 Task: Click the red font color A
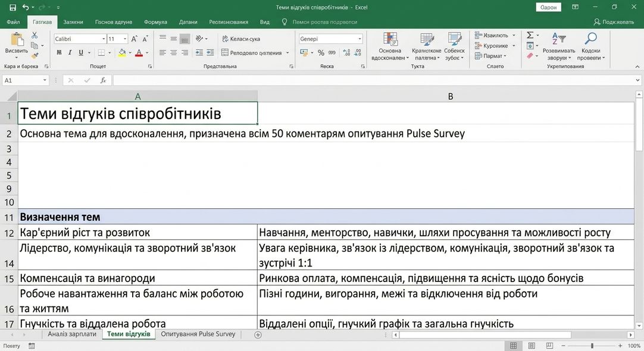(139, 52)
